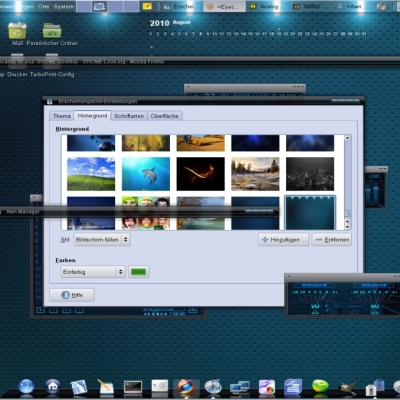Open the Orte panel menu
The width and height of the screenshot is (400, 400).
[43, 6]
